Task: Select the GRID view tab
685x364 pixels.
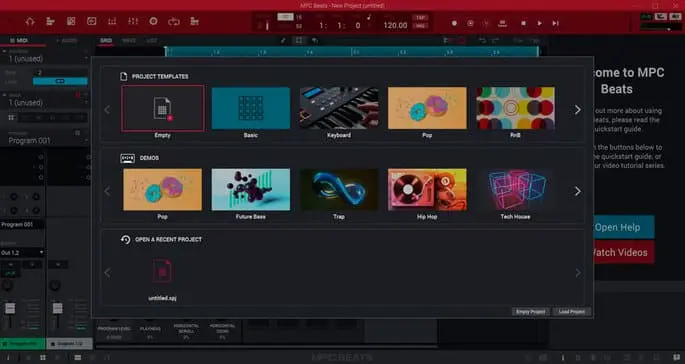Action: (x=106, y=41)
